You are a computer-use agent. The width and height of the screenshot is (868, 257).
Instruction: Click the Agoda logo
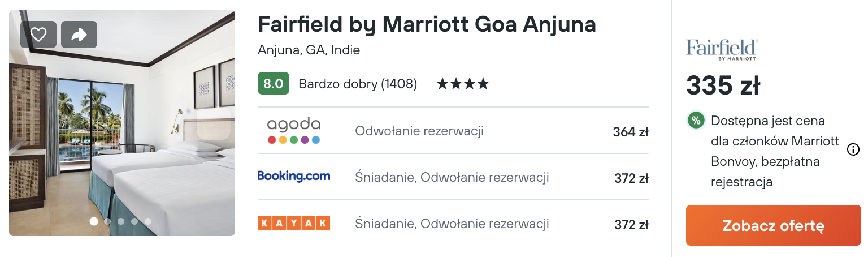(x=294, y=131)
